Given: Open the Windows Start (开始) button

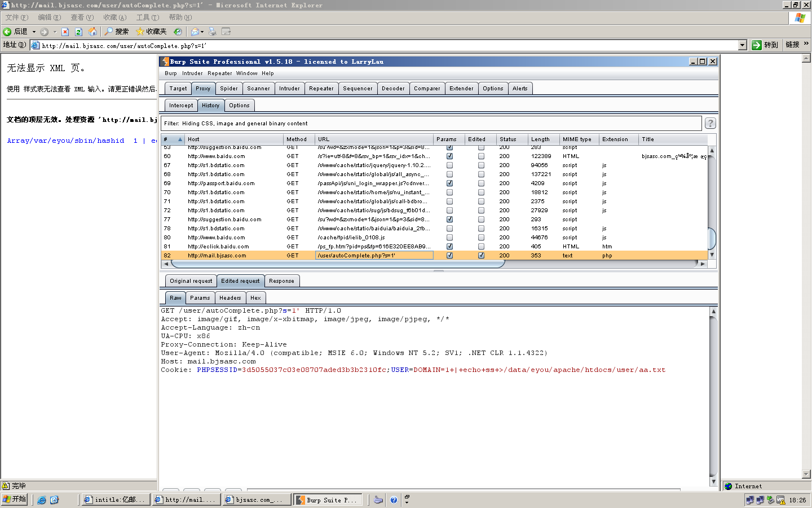Looking at the screenshot, I should click(x=14, y=500).
